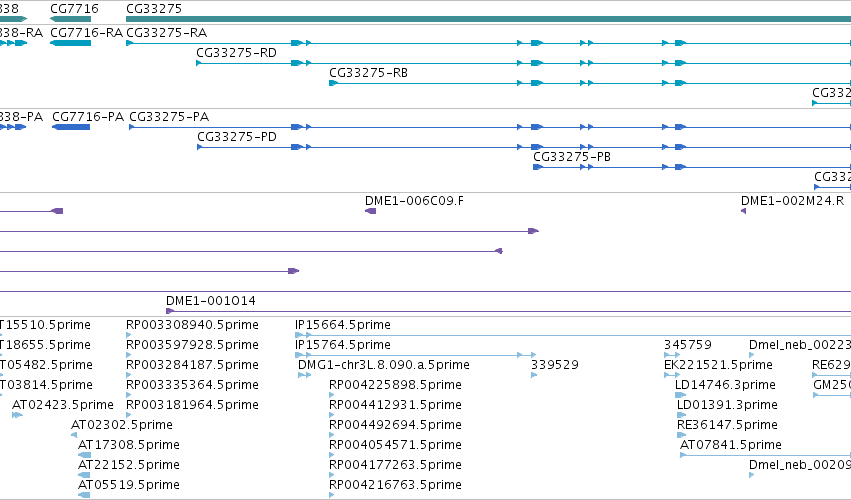
Task: Select the DME1-002M24.R feature label
Action: pyautogui.click(x=792, y=201)
